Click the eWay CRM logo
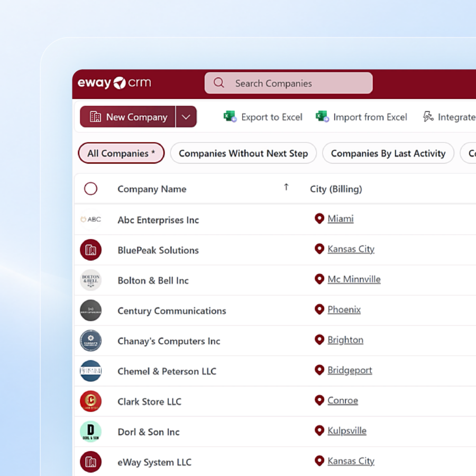 pyautogui.click(x=114, y=83)
